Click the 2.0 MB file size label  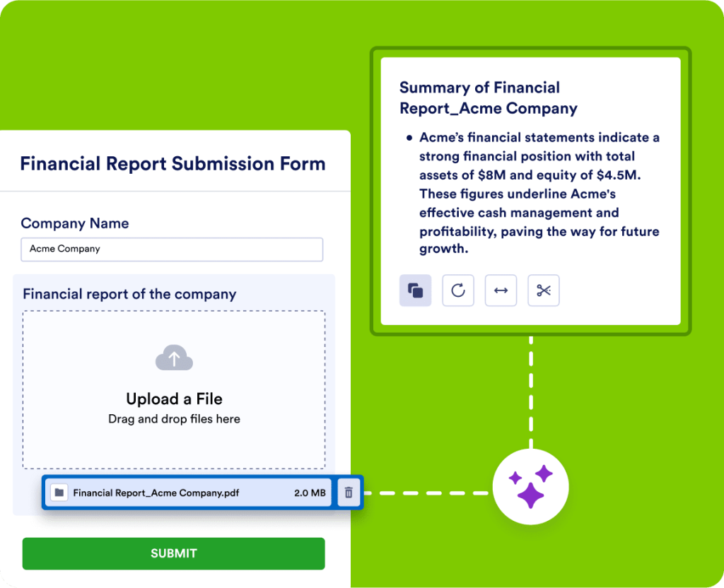tap(310, 493)
